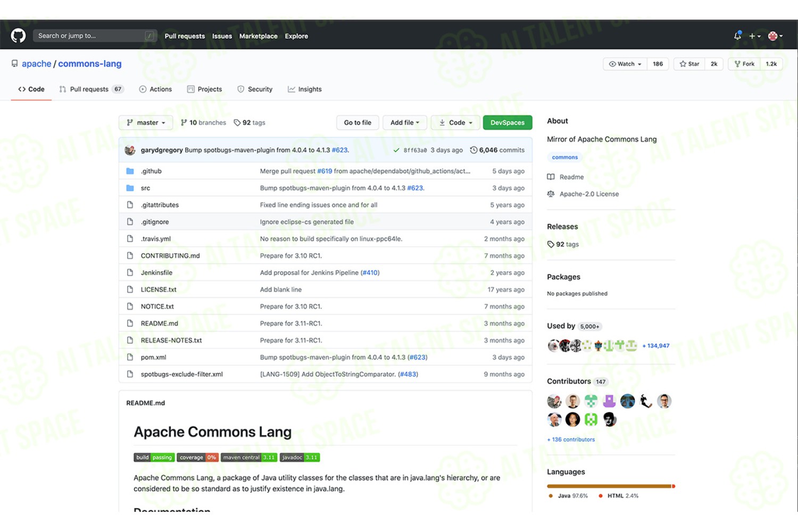This screenshot has height=532, width=798.
Task: Click the repository icon beside apache
Action: tap(15, 63)
